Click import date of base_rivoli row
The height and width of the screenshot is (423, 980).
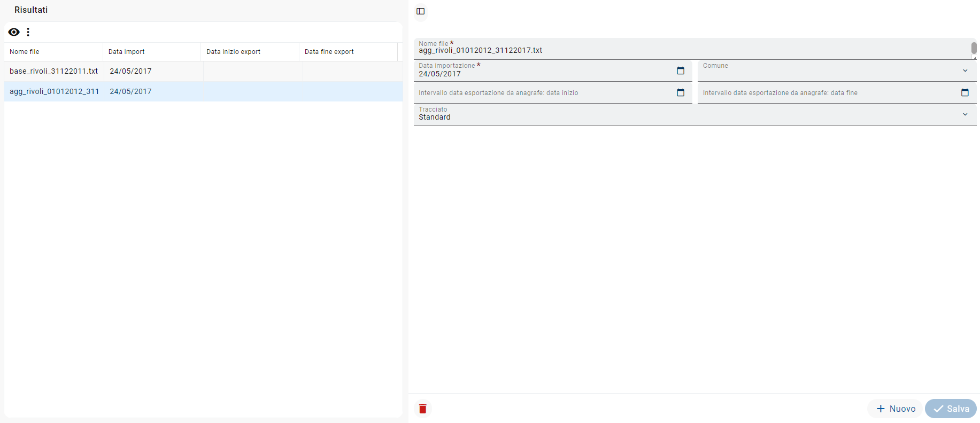(x=130, y=71)
